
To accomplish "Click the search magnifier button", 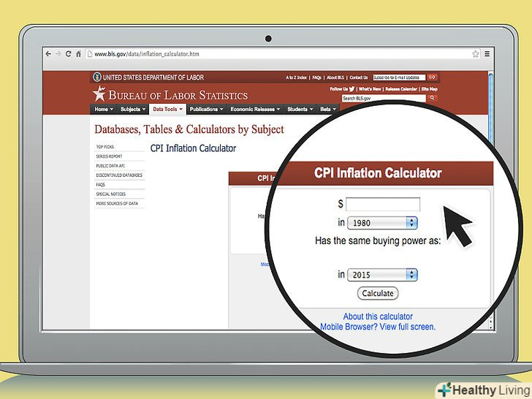I will (x=432, y=98).
